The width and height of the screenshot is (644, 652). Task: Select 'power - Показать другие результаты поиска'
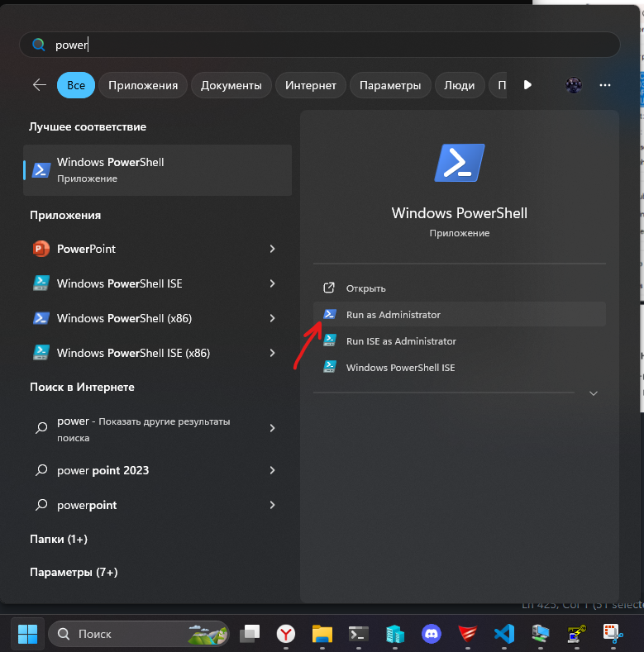157,429
